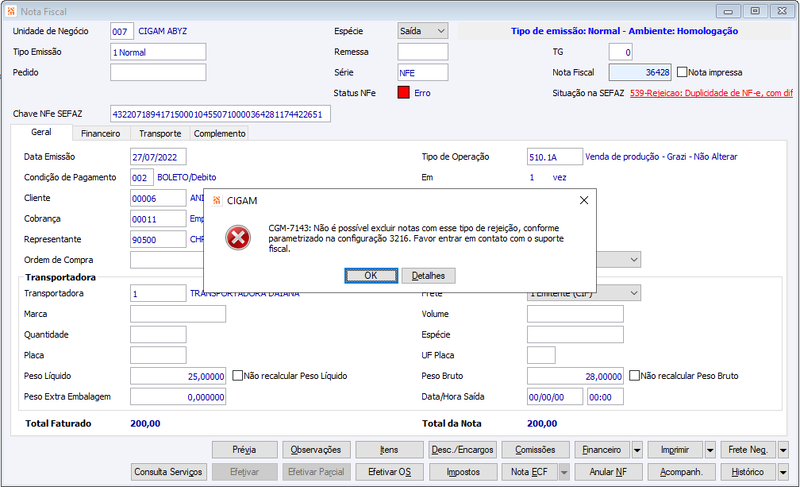Switch to the Financeiro tab
The image size is (800, 487).
point(101,134)
